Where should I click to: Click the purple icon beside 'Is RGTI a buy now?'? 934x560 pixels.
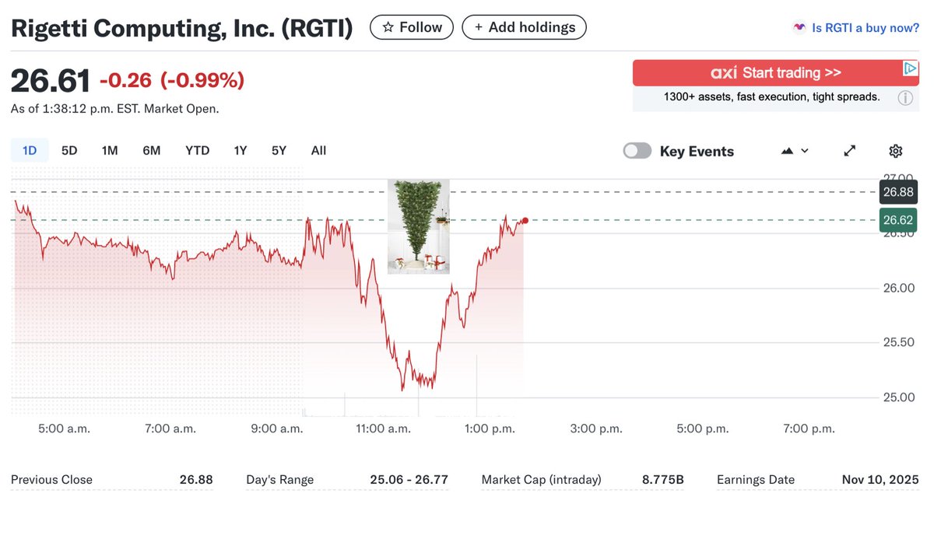pos(799,27)
